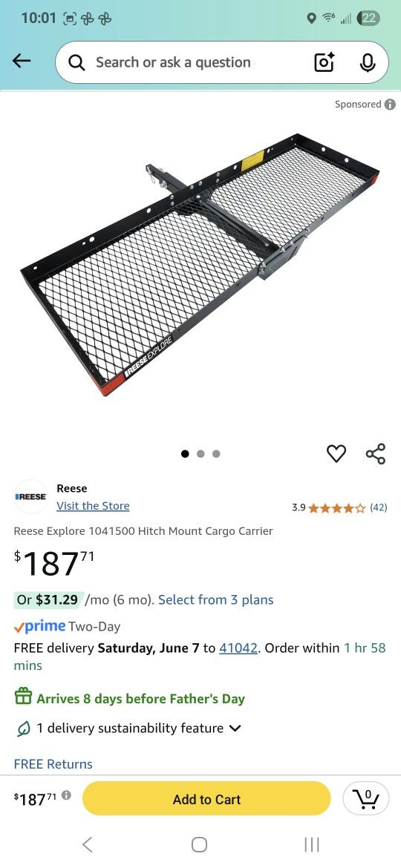The image size is (401, 868).
Task: Tap the share icon
Action: pos(376,453)
